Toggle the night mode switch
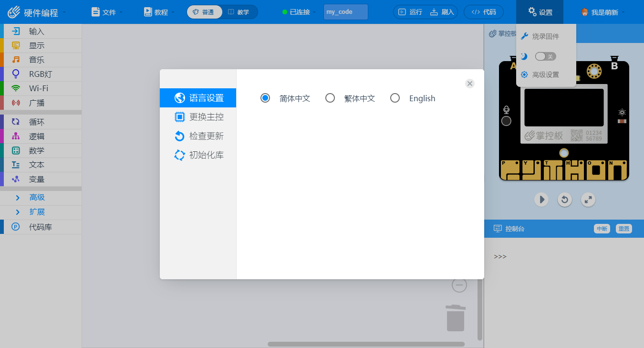This screenshot has height=348, width=644. pyautogui.click(x=546, y=56)
